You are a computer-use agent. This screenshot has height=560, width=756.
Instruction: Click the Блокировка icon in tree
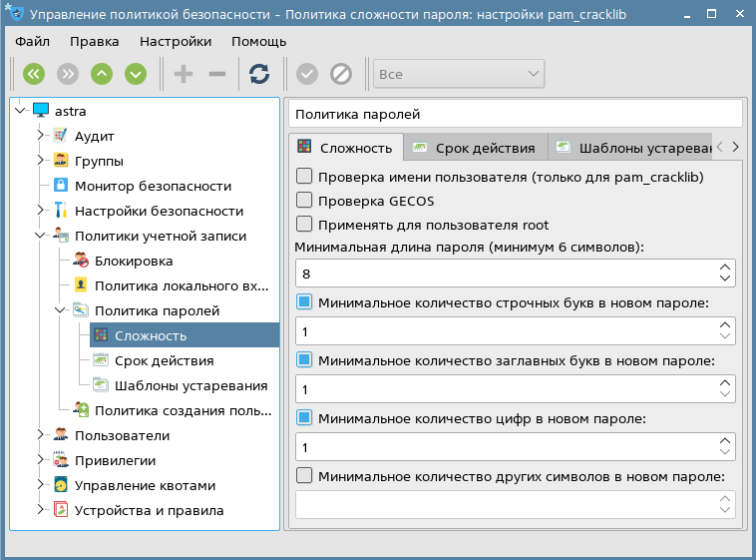coord(81,261)
